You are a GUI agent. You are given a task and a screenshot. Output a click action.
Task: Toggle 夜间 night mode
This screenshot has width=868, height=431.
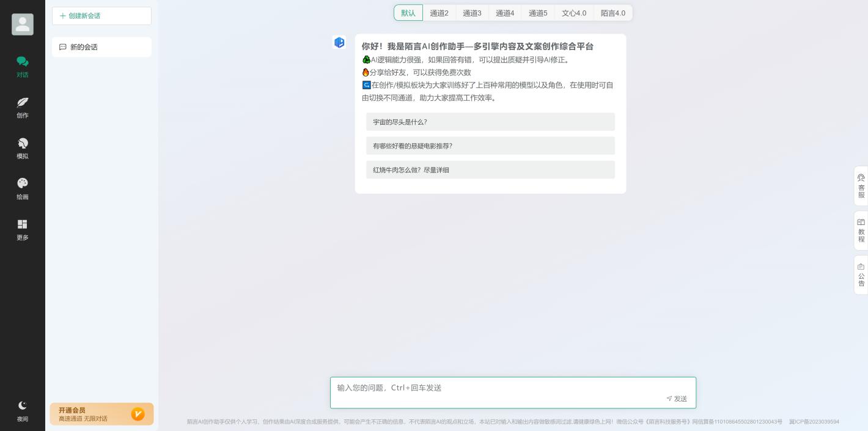[x=23, y=411]
